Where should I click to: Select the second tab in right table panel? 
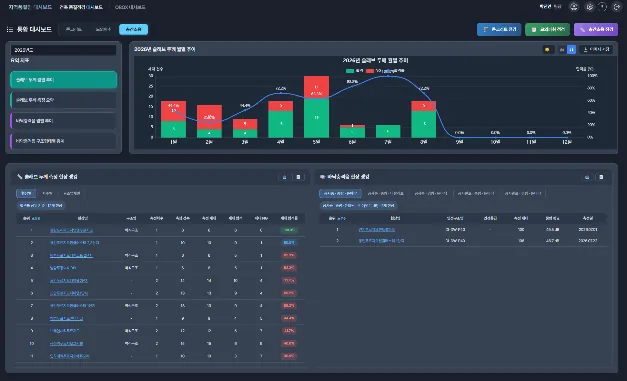pyautogui.click(x=386, y=193)
